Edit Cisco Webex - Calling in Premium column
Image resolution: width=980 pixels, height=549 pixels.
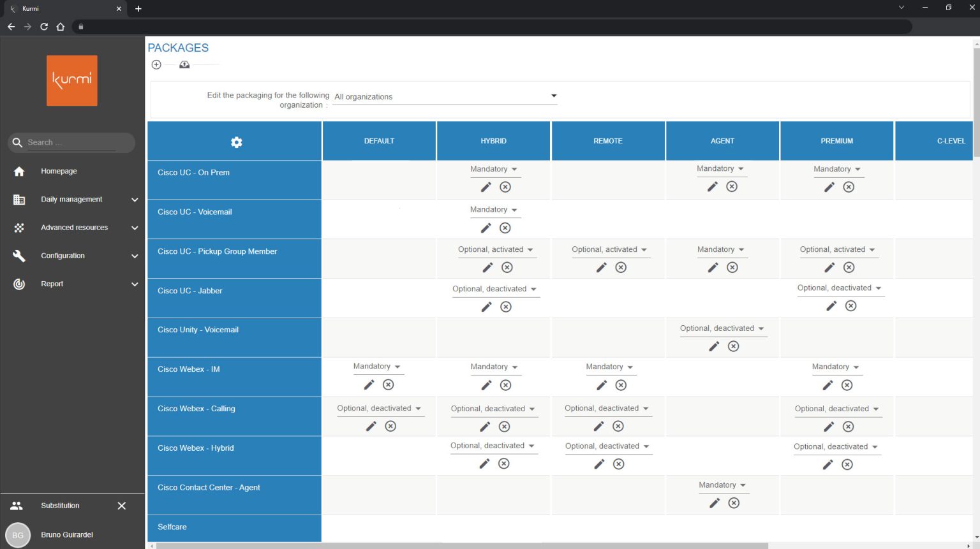click(x=827, y=426)
